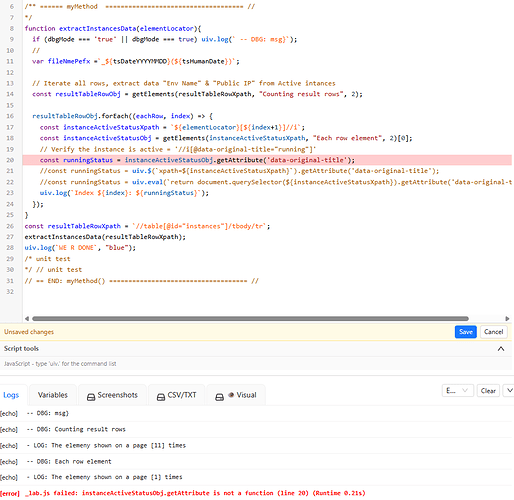The image size is (514, 500).
Task: Click the horizontal scrollbar left arrow
Action: pyautogui.click(x=27, y=318)
